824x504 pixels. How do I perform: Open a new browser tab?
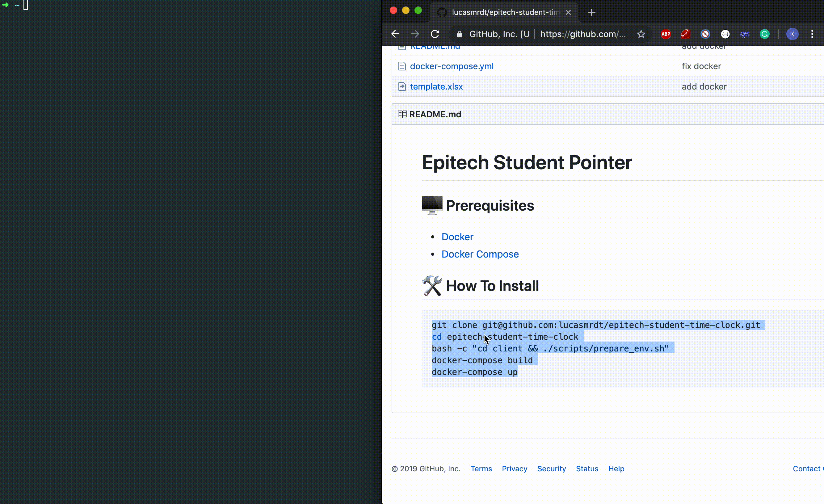tap(591, 12)
